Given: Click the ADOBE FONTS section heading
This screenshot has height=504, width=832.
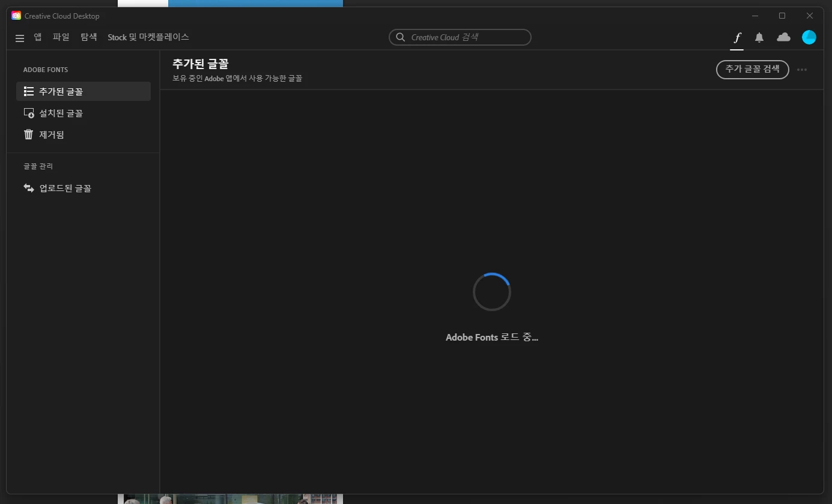Looking at the screenshot, I should click(x=46, y=70).
